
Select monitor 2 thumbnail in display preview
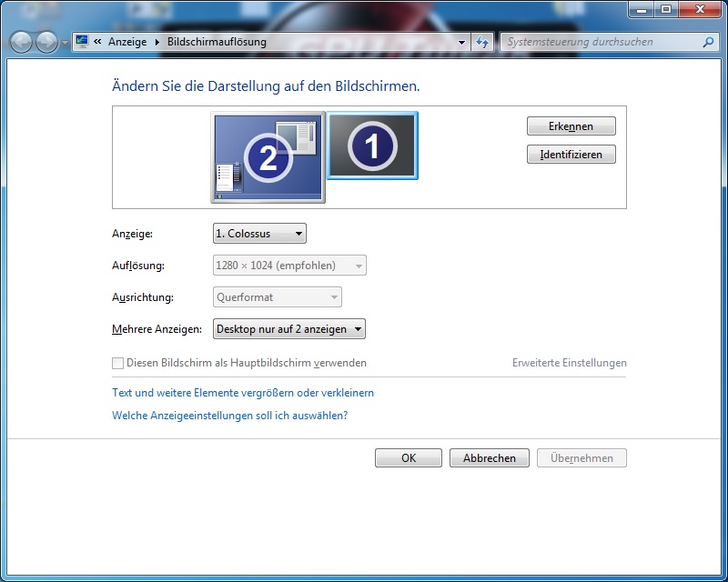[x=268, y=157]
